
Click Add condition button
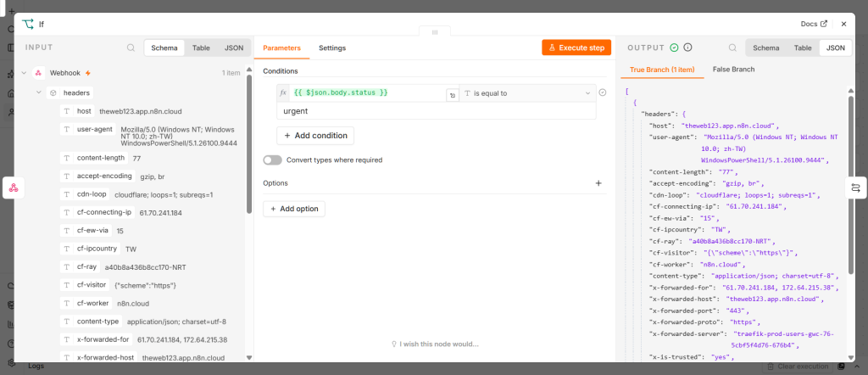click(315, 135)
